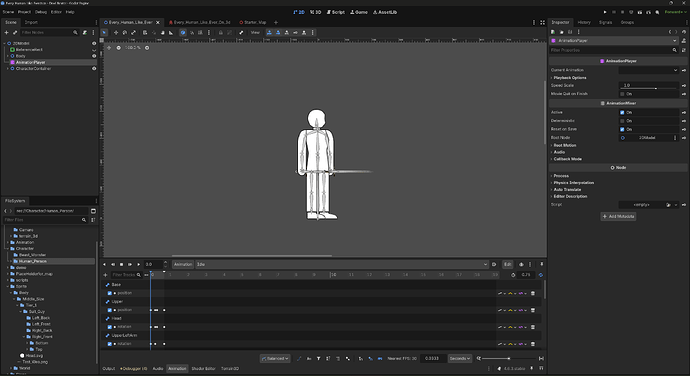Viewport: 690px width, 376px height.
Task: Open the Balanced dropdown in animation toolbar
Action: click(275, 358)
